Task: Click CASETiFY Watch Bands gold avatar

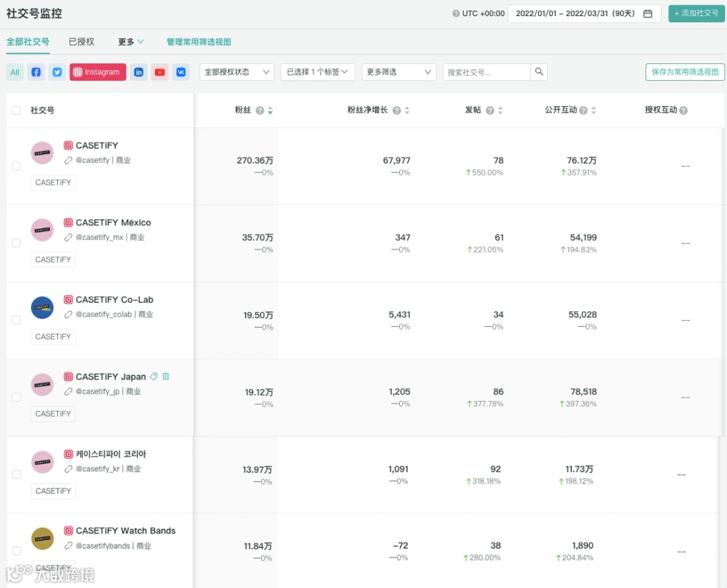Action: click(x=42, y=538)
